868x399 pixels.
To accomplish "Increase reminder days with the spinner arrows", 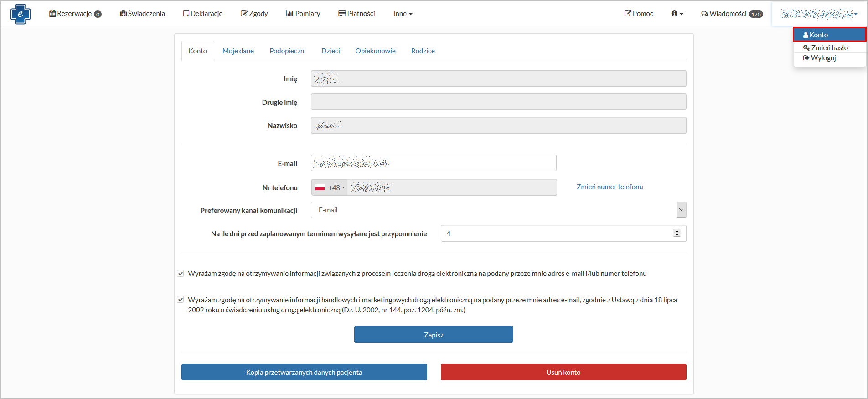I will [x=677, y=231].
